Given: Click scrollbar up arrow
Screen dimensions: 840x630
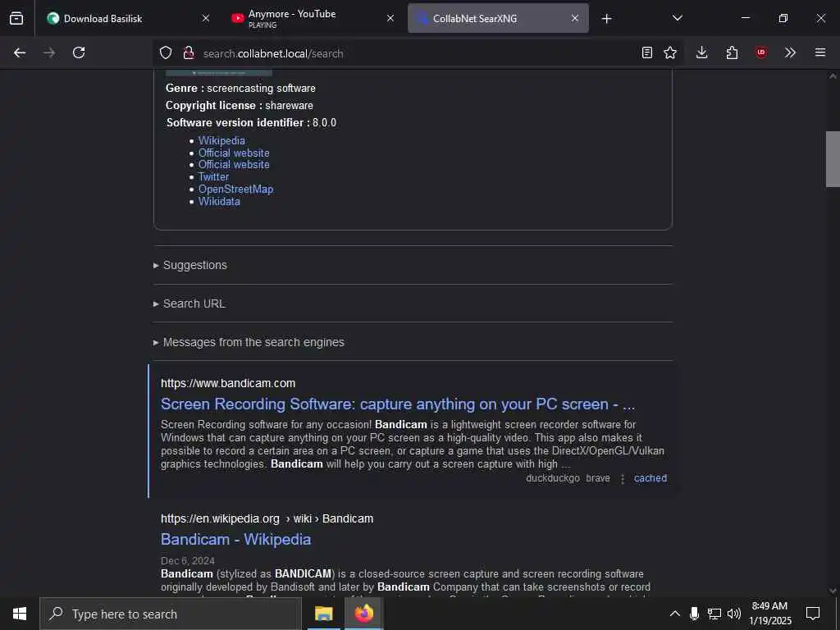Looking at the screenshot, I should [833, 76].
